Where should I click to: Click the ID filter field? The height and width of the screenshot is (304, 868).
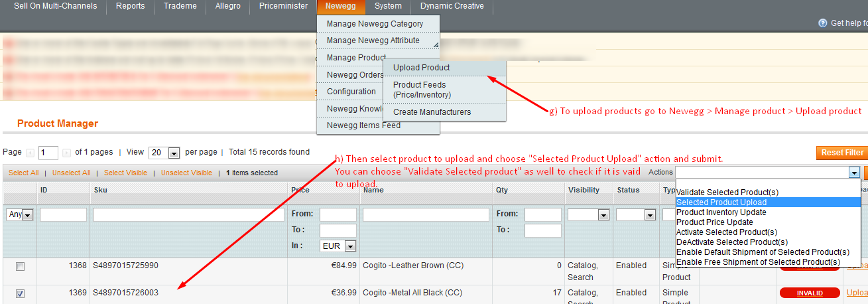coord(63,214)
